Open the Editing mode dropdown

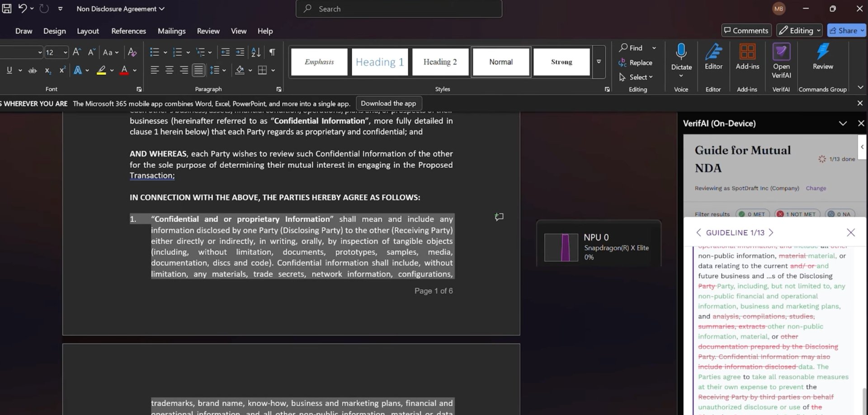[799, 31]
